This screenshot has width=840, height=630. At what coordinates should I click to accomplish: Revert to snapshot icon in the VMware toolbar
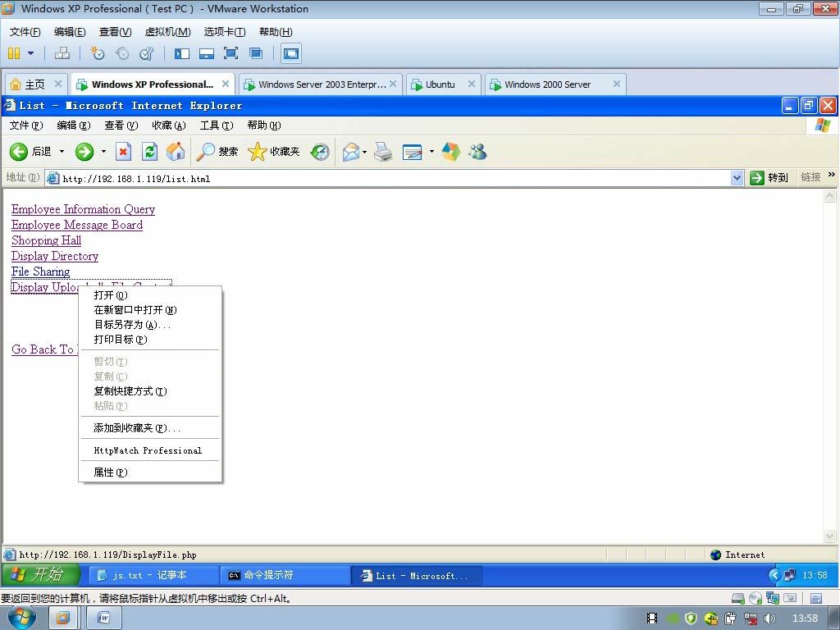point(122,53)
